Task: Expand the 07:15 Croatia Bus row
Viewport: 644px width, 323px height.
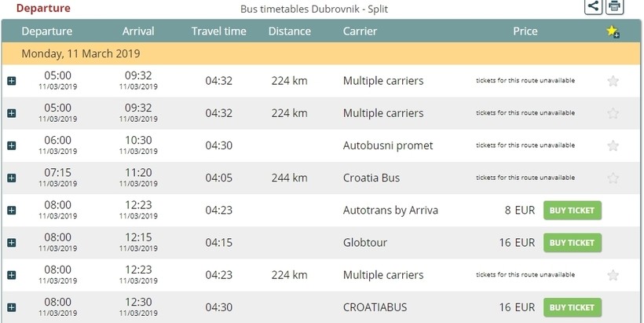Action: coord(11,178)
